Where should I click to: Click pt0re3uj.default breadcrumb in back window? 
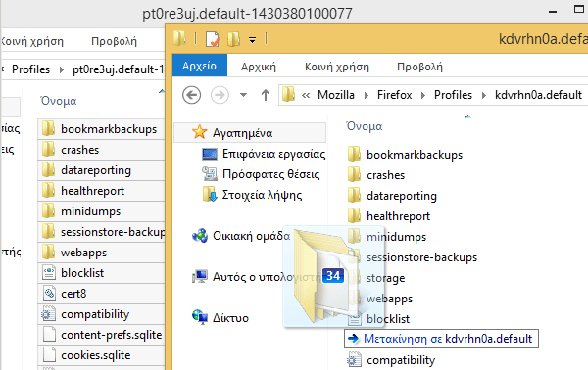pos(119,69)
